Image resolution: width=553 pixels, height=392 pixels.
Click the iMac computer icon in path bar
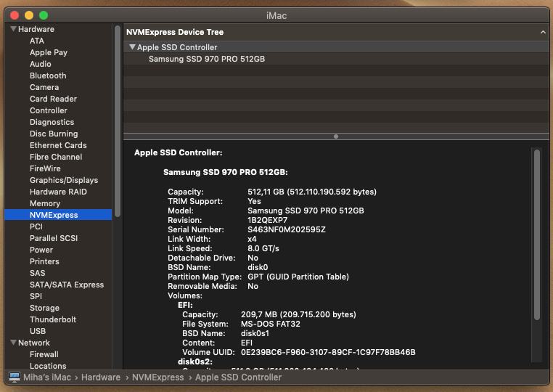[x=15, y=377]
